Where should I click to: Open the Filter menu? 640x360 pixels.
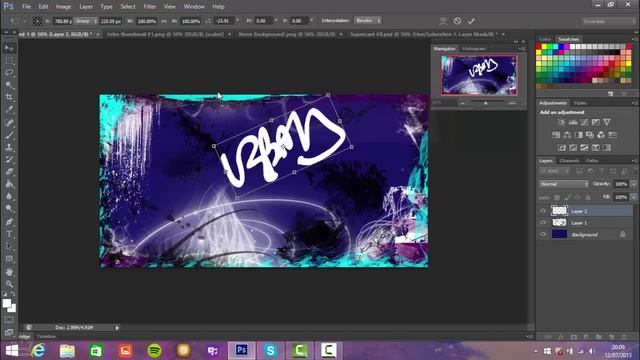pos(149,7)
